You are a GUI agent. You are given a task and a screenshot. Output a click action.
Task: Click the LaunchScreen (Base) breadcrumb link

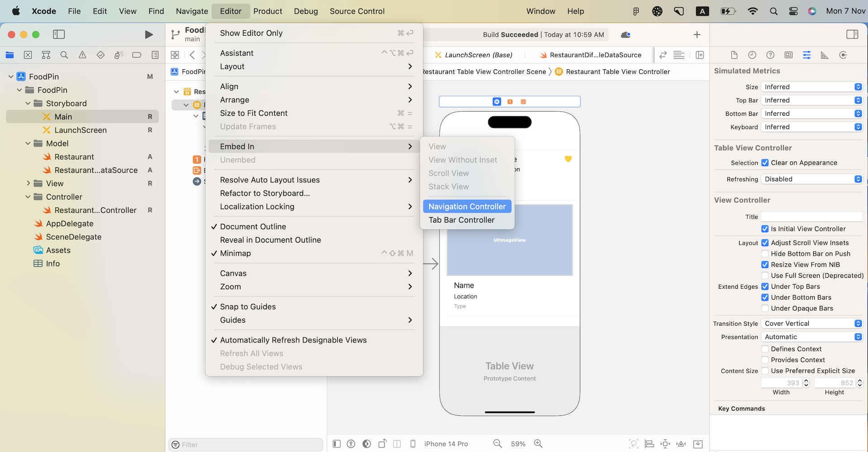click(477, 55)
